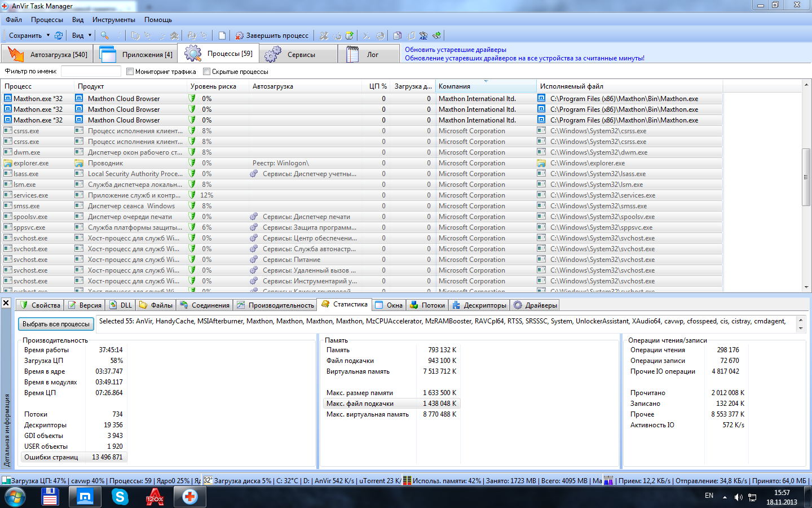Enable the Скрытые процессы checkbox
This screenshot has height=508, width=812.
tap(207, 72)
